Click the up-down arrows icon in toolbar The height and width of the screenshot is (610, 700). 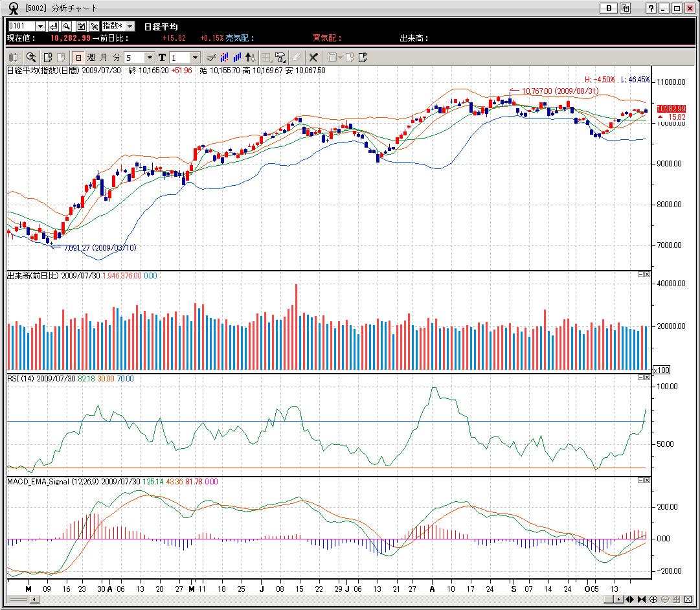(251, 58)
